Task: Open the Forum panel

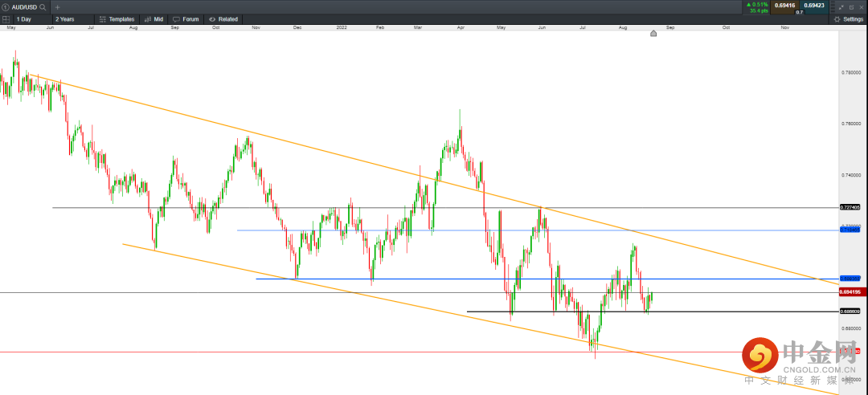Action: coord(186,18)
